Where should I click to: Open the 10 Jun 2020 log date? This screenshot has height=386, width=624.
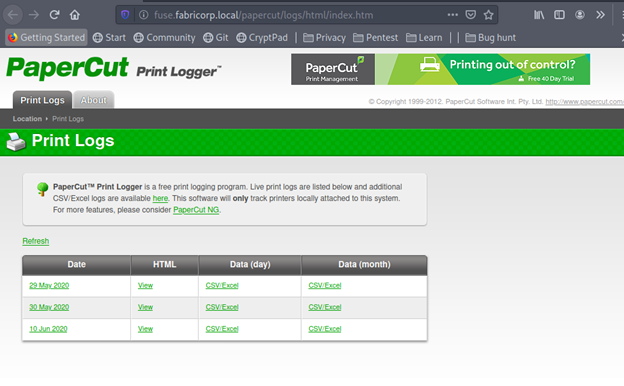click(x=48, y=329)
